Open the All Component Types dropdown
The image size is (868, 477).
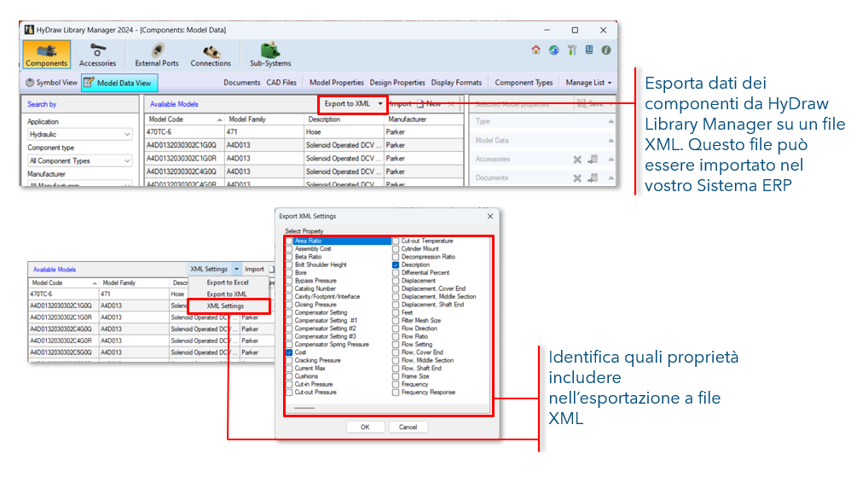click(79, 160)
